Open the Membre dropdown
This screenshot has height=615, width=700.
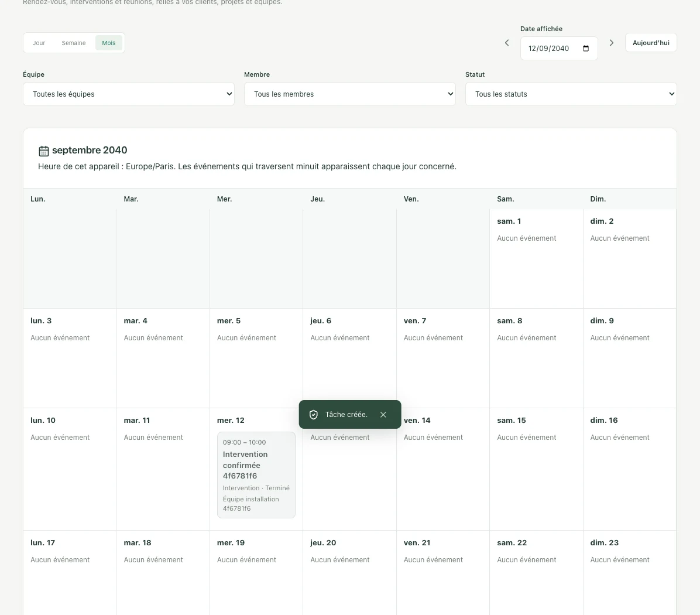349,94
